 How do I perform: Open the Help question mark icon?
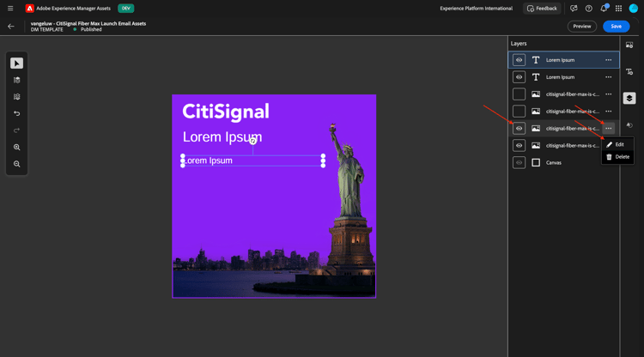click(588, 9)
